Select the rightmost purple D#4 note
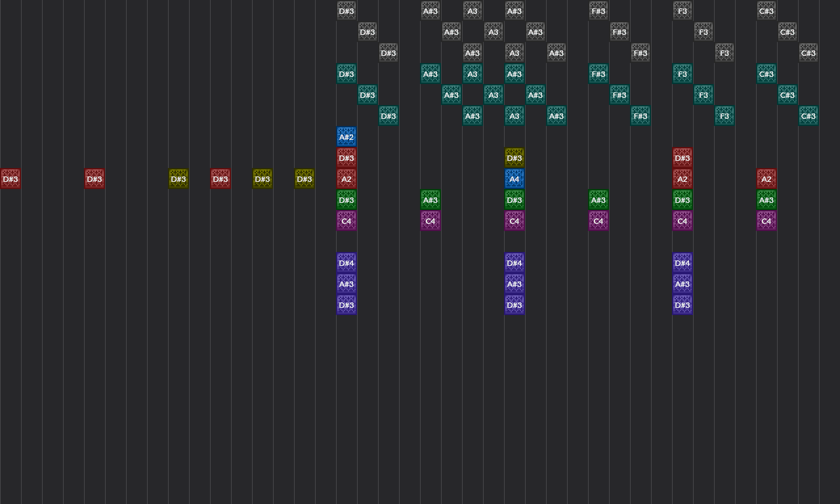The width and height of the screenshot is (840, 504). (x=682, y=262)
